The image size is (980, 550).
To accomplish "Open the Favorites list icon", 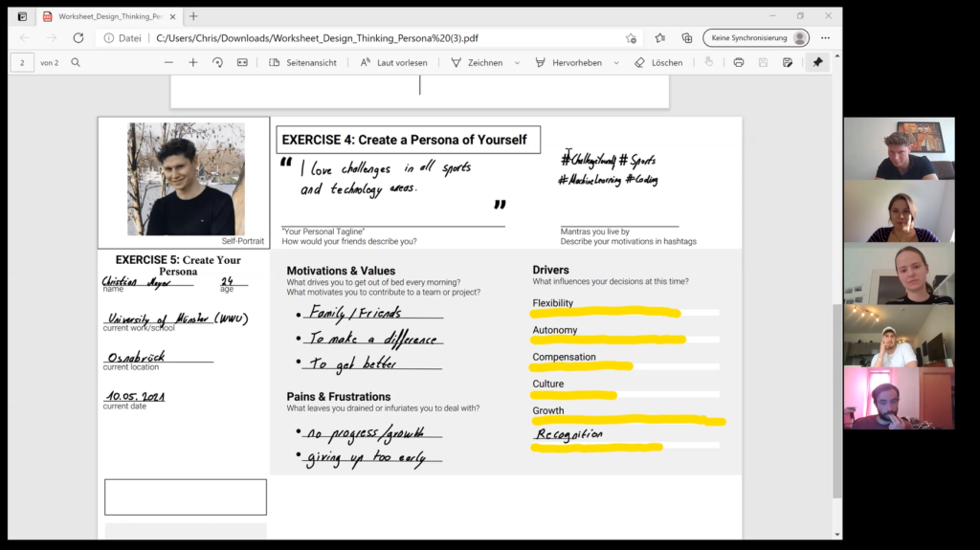I will click(660, 38).
